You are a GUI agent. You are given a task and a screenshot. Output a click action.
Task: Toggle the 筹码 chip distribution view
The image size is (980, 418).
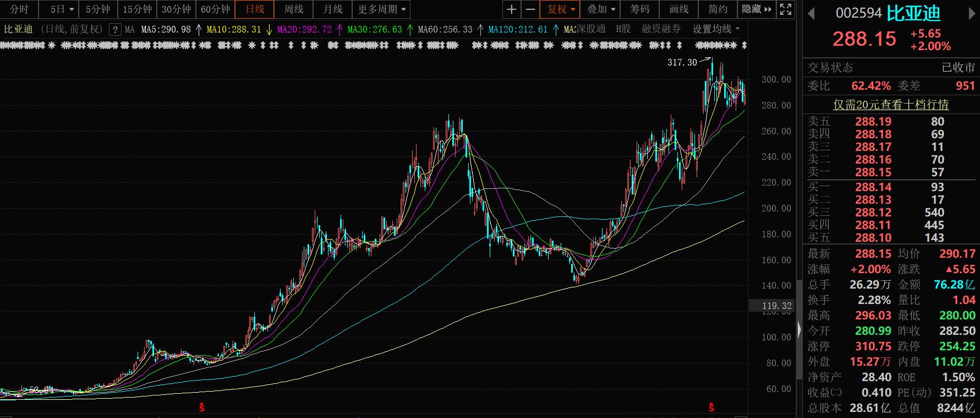(x=640, y=9)
